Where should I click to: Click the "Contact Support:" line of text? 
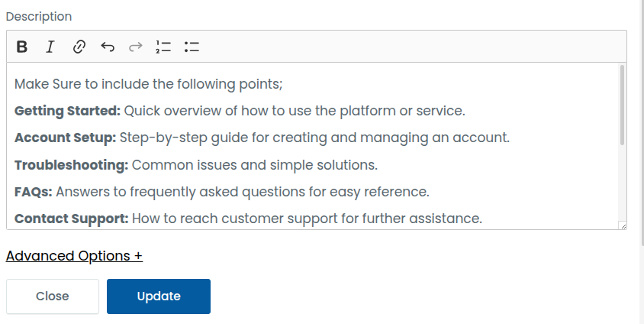click(x=248, y=219)
